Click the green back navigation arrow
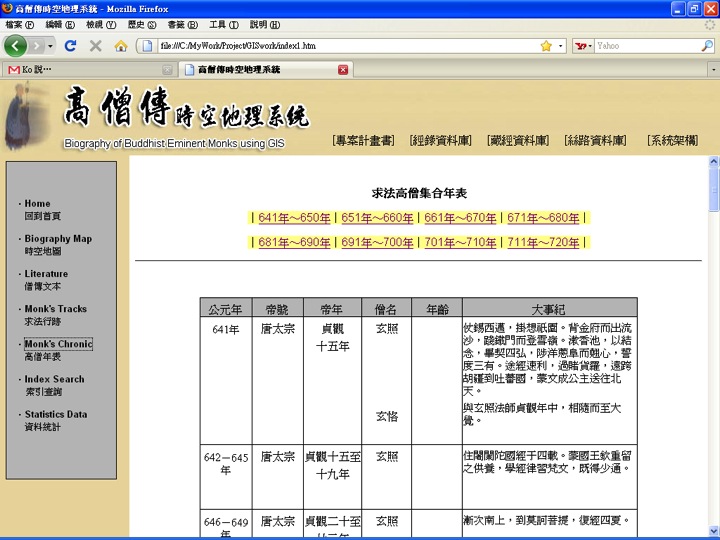720x540 pixels. (x=15, y=45)
